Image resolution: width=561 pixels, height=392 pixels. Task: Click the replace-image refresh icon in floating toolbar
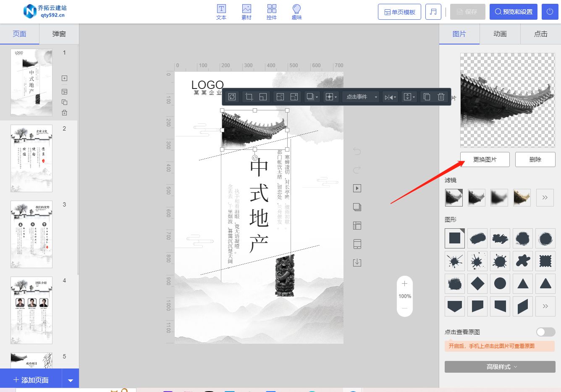[232, 97]
